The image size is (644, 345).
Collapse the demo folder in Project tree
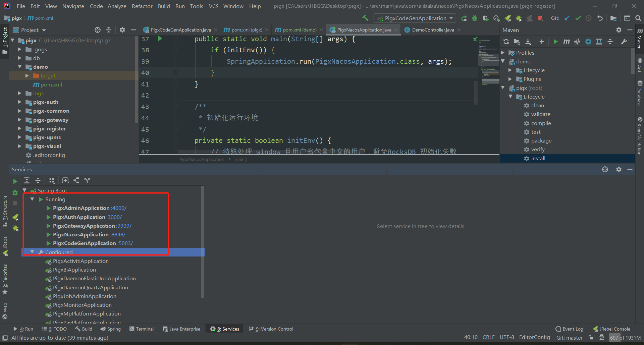[20, 67]
